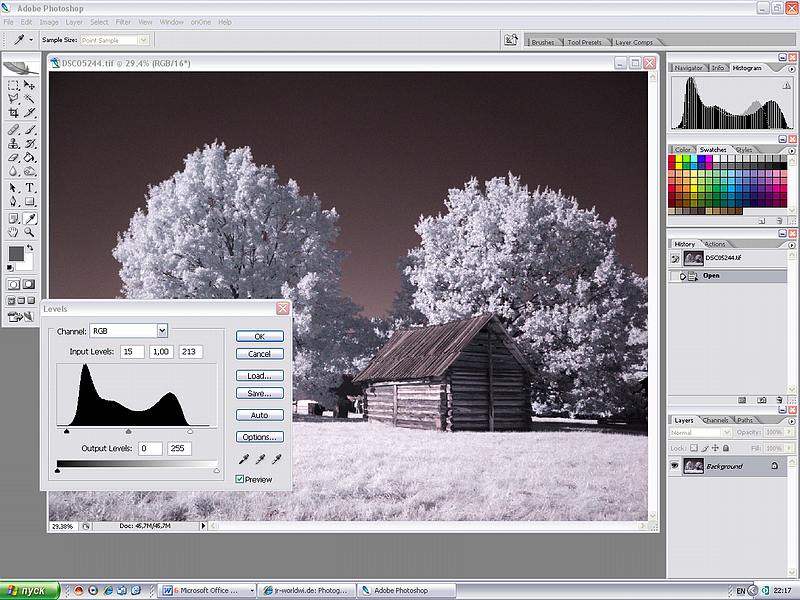Click the white point eyedropper in Levels
This screenshot has width=800, height=600.
click(277, 459)
